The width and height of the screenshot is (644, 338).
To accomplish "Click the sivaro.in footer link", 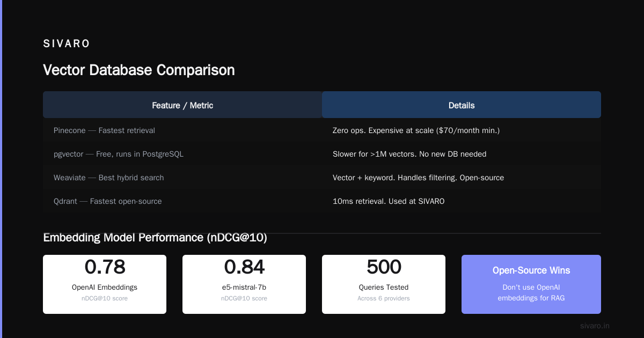I will click(x=595, y=326).
